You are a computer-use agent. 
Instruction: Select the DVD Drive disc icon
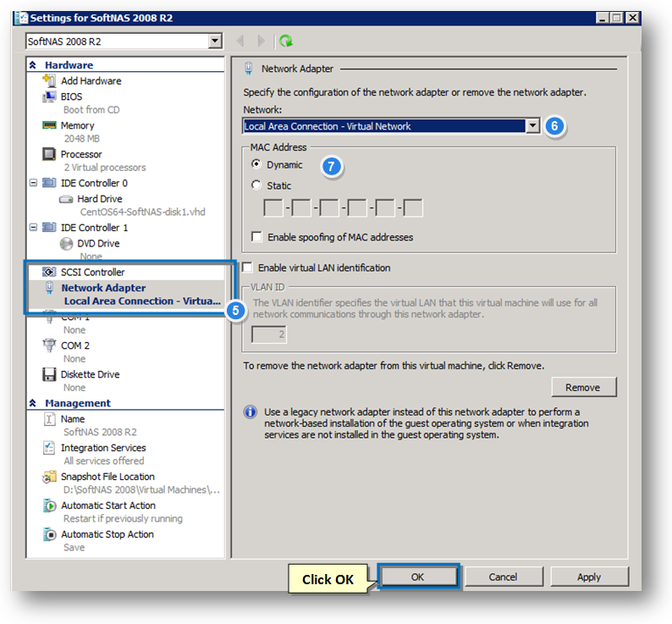point(65,244)
